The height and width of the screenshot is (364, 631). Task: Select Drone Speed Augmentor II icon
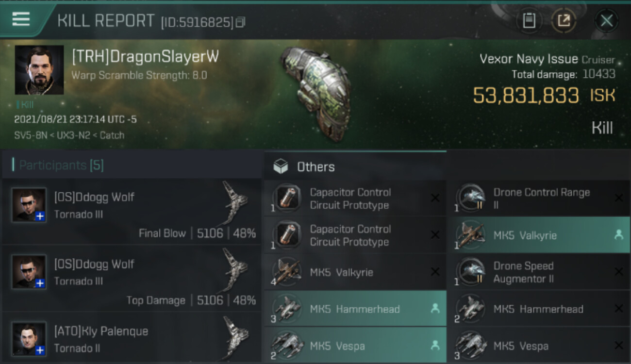(471, 272)
